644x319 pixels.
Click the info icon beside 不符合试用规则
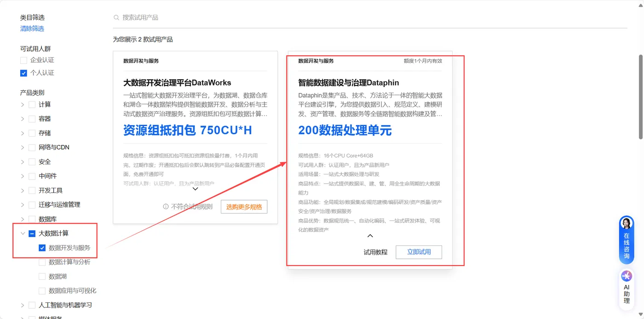[166, 207]
